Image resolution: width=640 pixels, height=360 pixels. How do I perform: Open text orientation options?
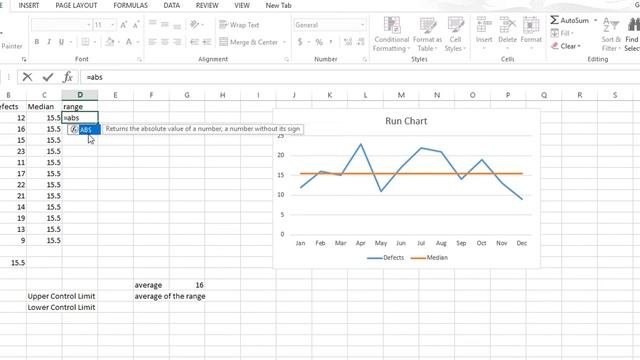[196, 24]
